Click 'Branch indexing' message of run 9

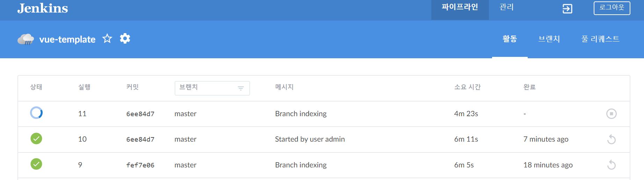pyautogui.click(x=301, y=165)
